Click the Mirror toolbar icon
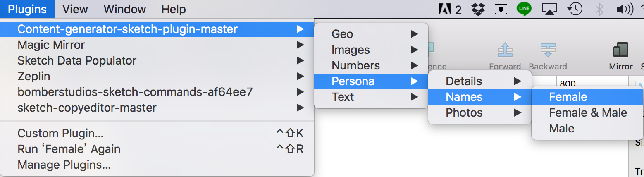Image resolution: width=644 pixels, height=177 pixels. [x=620, y=50]
